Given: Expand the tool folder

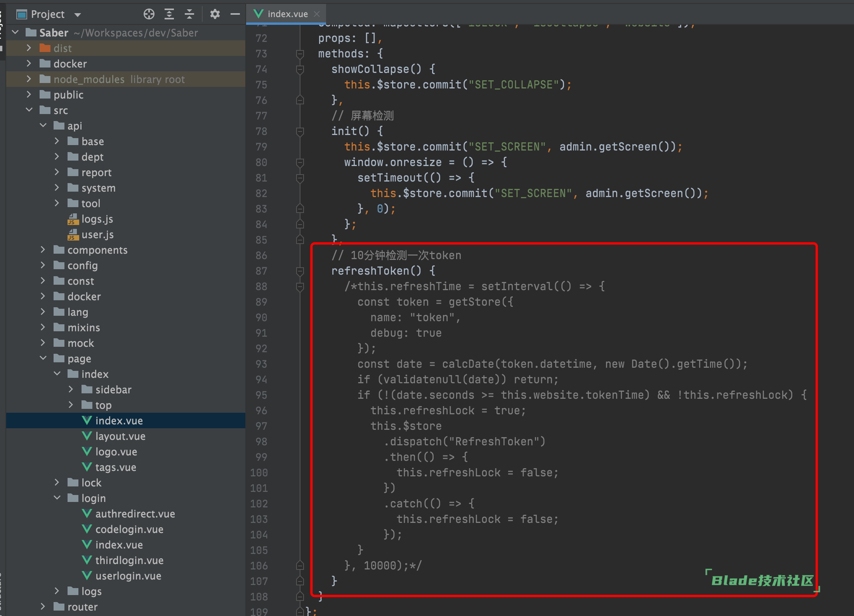Looking at the screenshot, I should click(57, 203).
